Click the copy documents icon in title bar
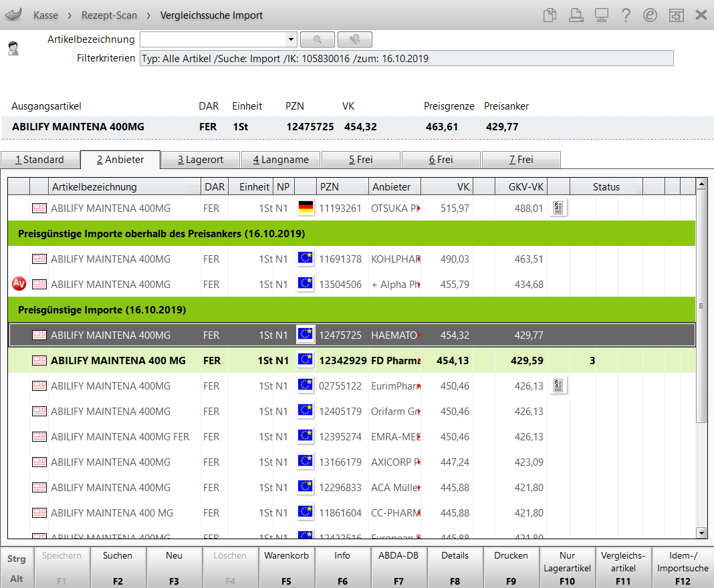This screenshot has height=588, width=714. [x=550, y=15]
